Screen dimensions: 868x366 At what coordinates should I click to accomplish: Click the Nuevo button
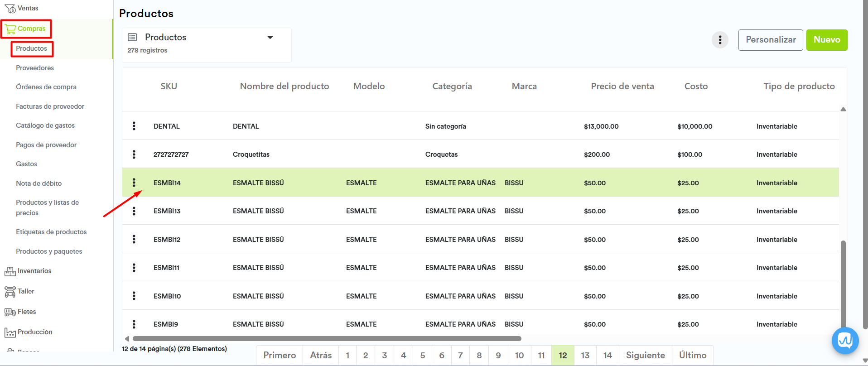(x=826, y=40)
